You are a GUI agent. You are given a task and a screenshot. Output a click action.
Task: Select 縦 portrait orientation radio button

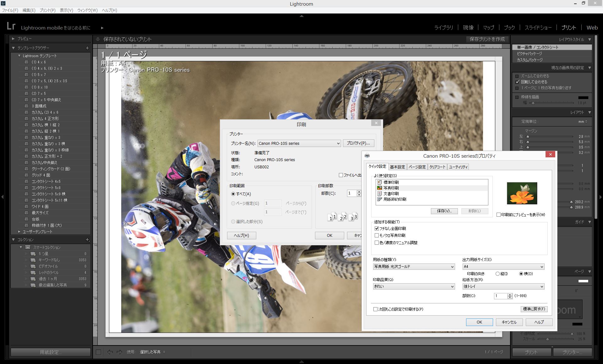pyautogui.click(x=497, y=274)
